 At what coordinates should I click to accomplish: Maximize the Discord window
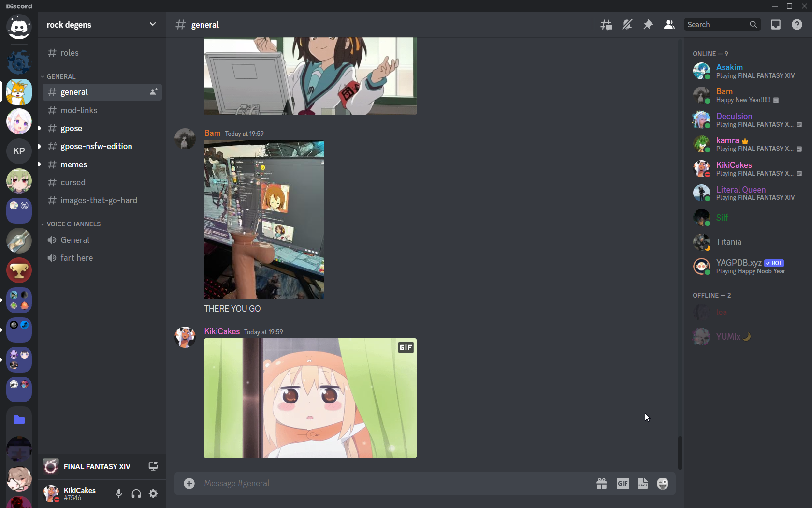coord(789,6)
